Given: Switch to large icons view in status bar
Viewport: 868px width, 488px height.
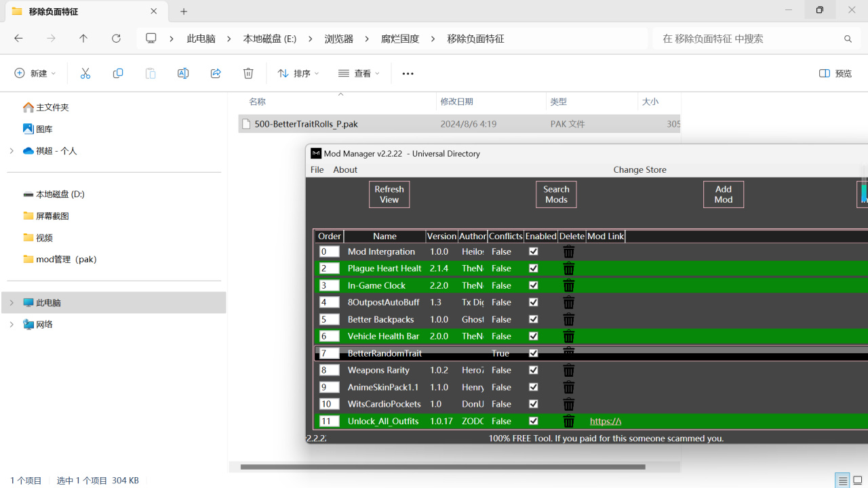Looking at the screenshot, I should 858,481.
